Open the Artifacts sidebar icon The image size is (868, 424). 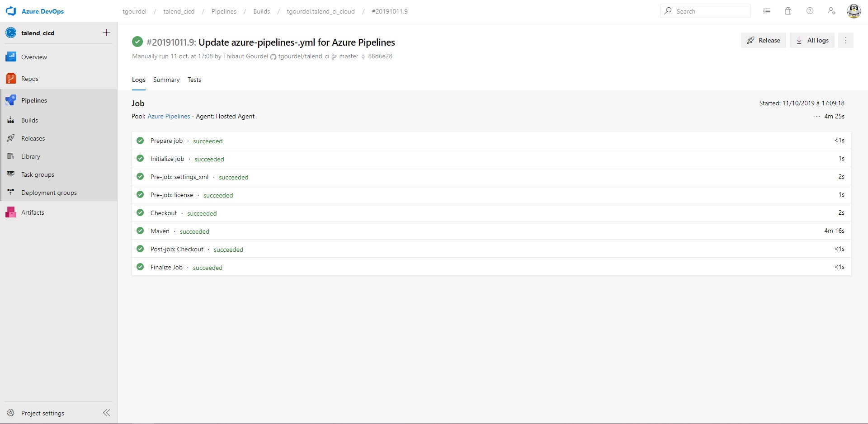(11, 212)
